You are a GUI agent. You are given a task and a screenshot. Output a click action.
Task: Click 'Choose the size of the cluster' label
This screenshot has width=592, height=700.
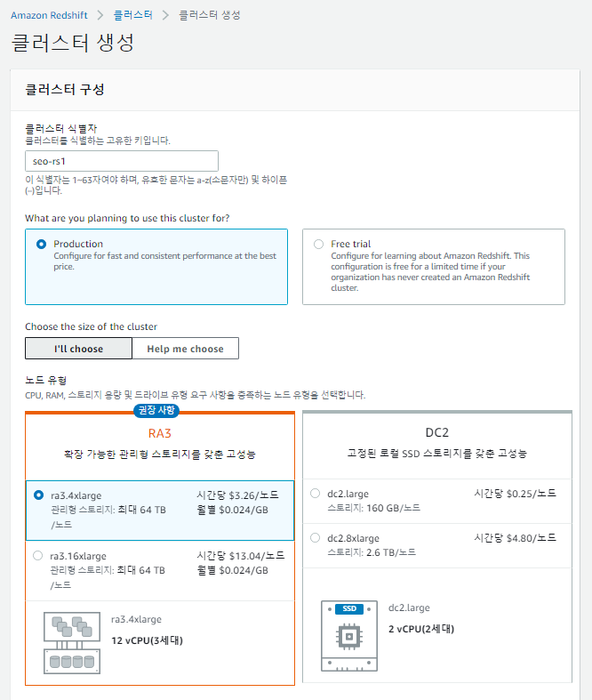pos(91,326)
